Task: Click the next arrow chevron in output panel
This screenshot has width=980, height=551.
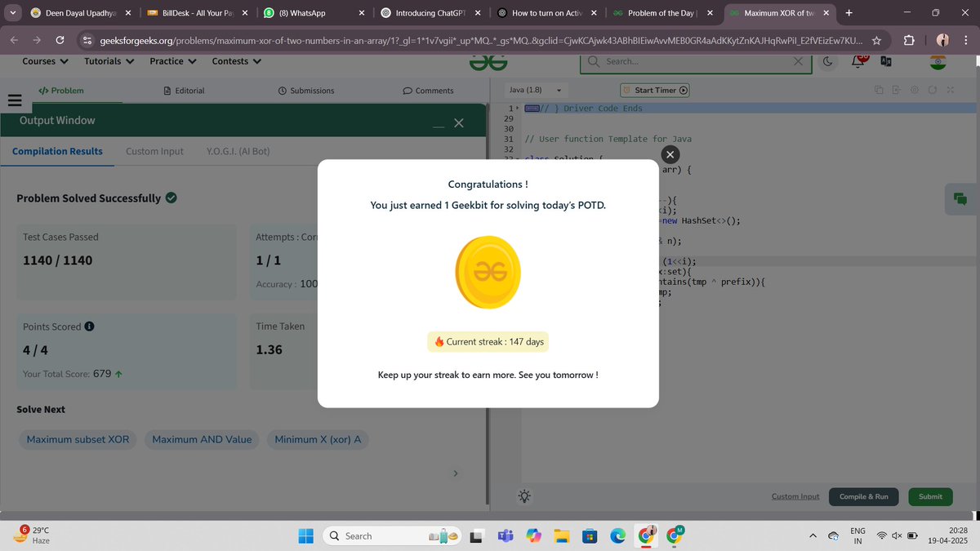Action: click(457, 473)
